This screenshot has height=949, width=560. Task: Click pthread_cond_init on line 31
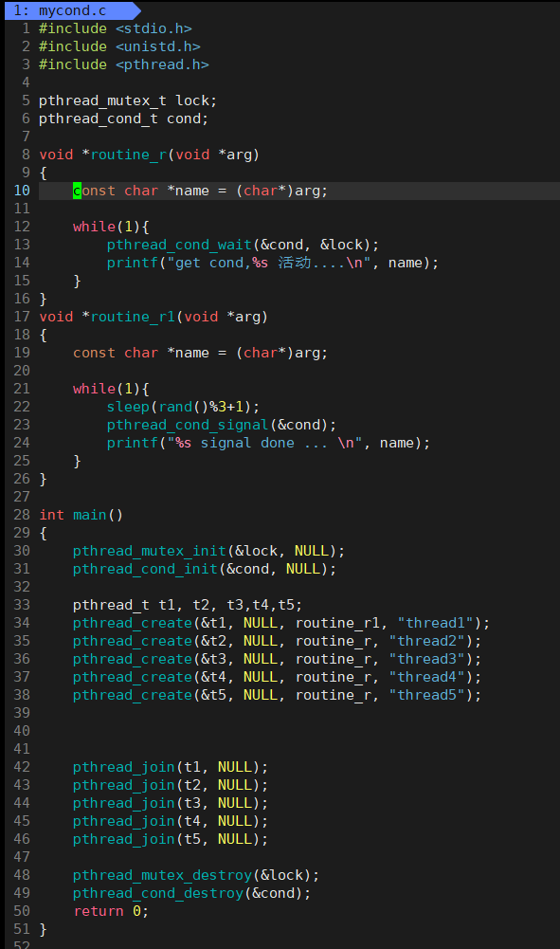(145, 569)
